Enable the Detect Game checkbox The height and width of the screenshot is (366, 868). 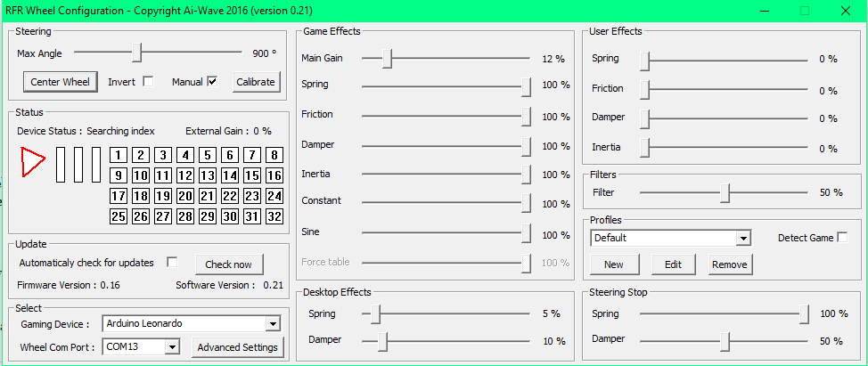(x=842, y=237)
